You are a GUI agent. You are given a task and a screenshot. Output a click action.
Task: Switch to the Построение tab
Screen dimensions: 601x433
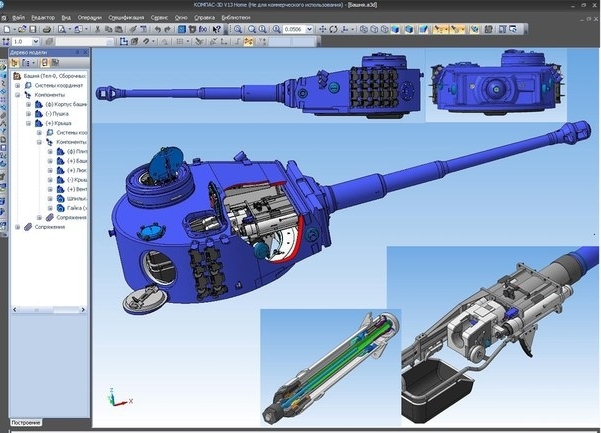[27, 424]
